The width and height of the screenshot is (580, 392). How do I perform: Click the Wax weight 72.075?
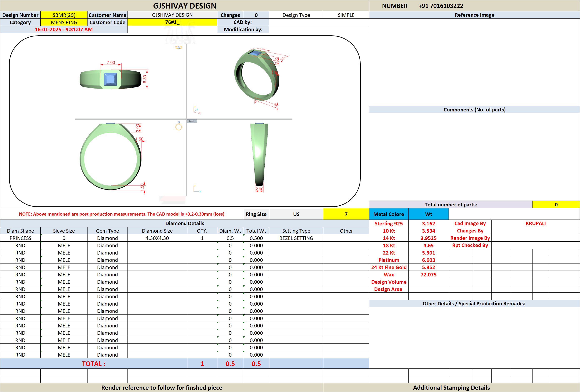429,275
